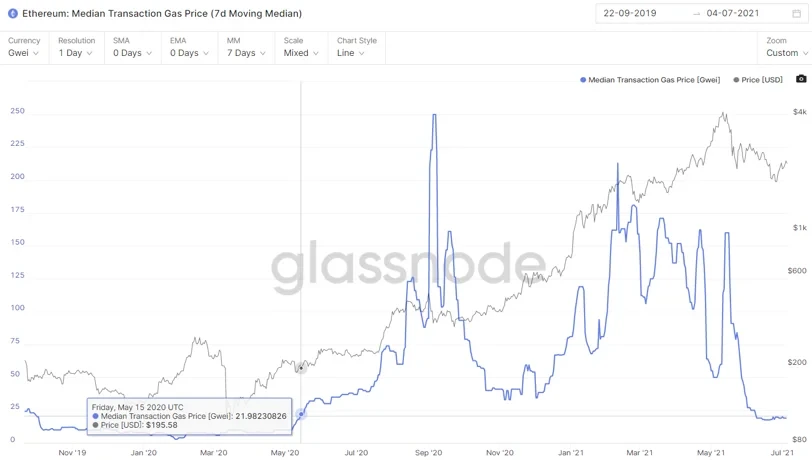Expand the Resolution 1 Day dropdown

(76, 53)
